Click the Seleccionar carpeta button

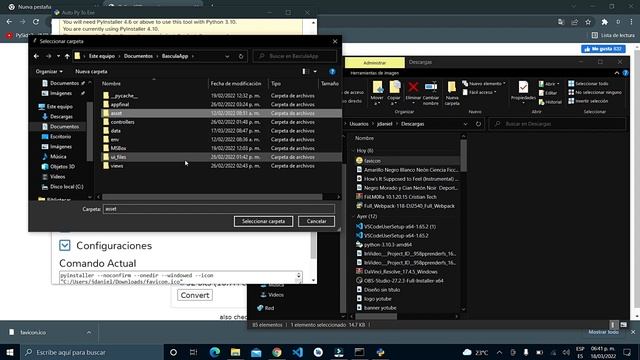(263, 221)
